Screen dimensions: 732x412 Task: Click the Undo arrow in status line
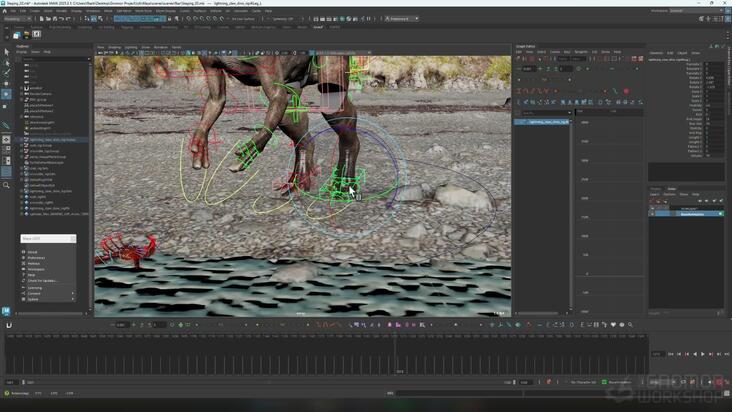[x=62, y=19]
